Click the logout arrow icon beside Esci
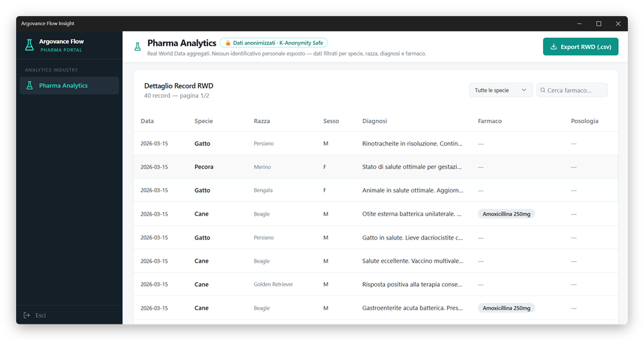The image size is (644, 340). 26,316
